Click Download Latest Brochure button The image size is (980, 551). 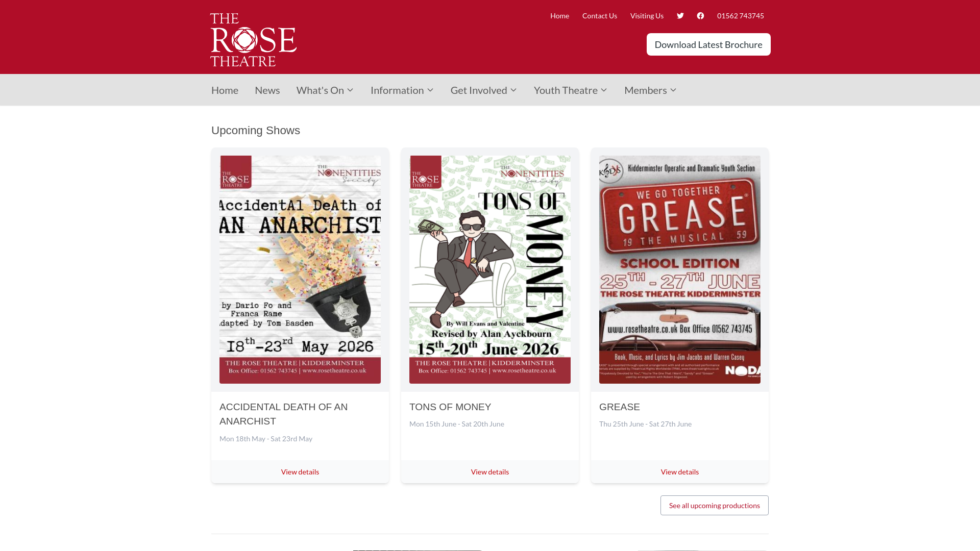click(708, 44)
